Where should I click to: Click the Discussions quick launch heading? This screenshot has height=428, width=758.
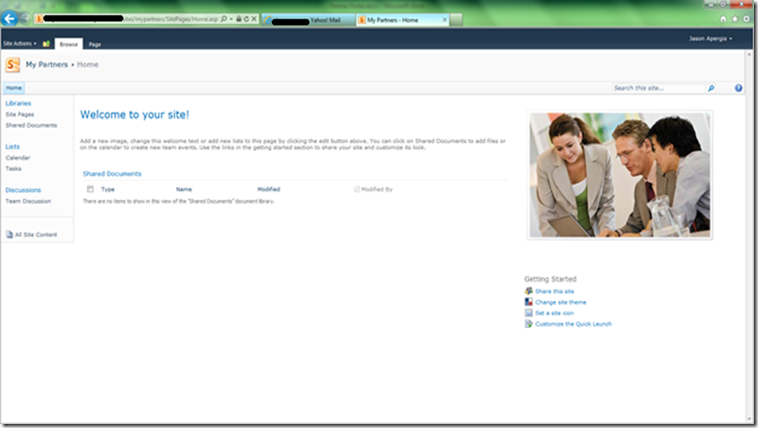pos(23,190)
